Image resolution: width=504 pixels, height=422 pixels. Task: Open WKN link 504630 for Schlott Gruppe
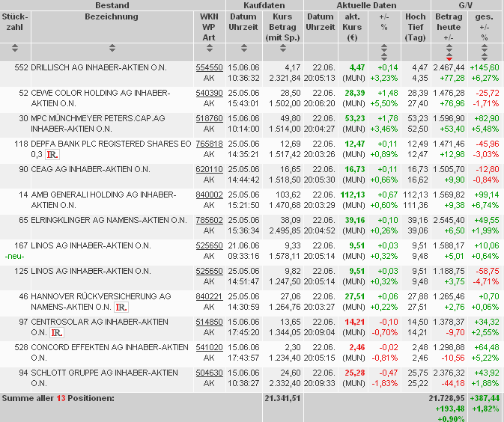(209, 373)
